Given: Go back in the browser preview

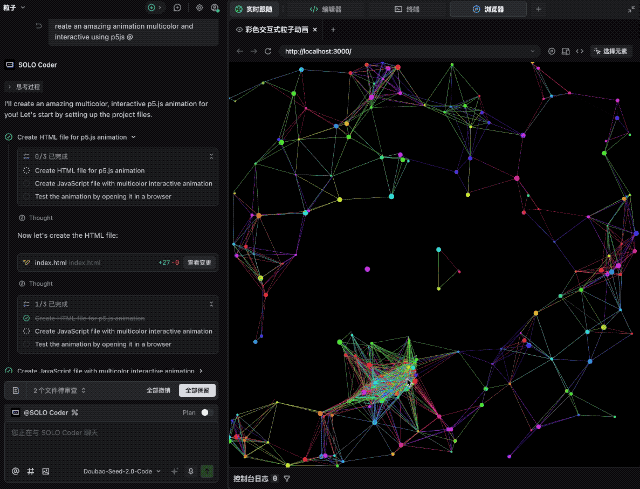Looking at the screenshot, I should 240,51.
